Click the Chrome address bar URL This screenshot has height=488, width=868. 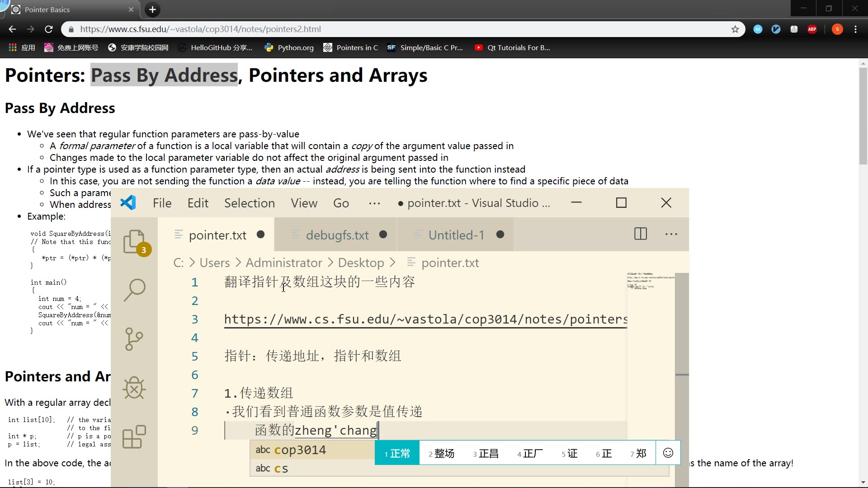(x=201, y=29)
